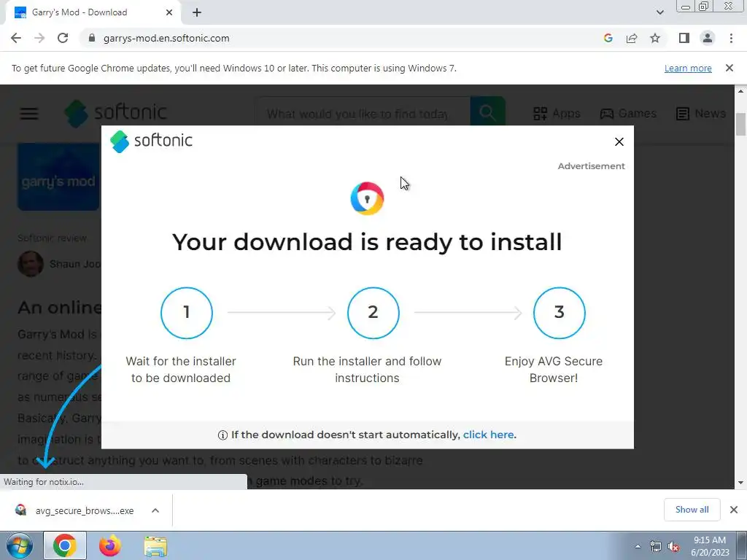
Task: Dismiss the Chrome update notification bar
Action: (x=729, y=68)
